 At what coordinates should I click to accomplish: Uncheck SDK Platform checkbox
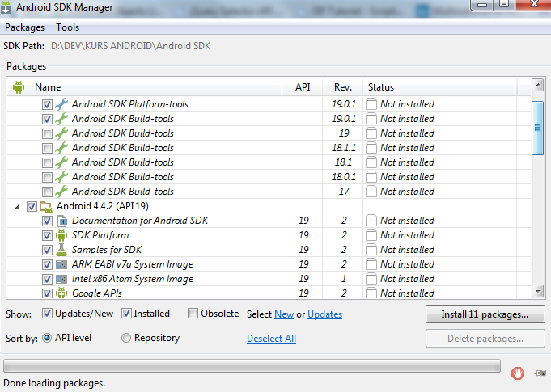(47, 235)
